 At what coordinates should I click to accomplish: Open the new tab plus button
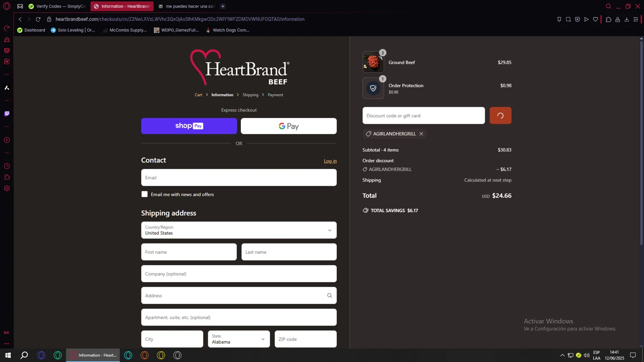click(x=223, y=6)
